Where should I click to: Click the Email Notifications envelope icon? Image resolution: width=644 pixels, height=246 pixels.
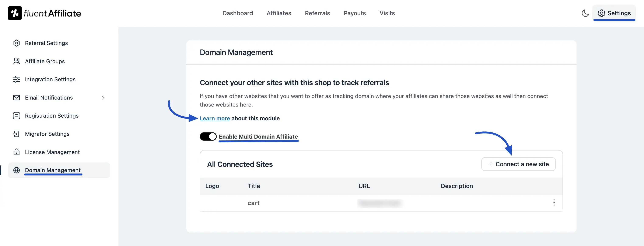[17, 98]
